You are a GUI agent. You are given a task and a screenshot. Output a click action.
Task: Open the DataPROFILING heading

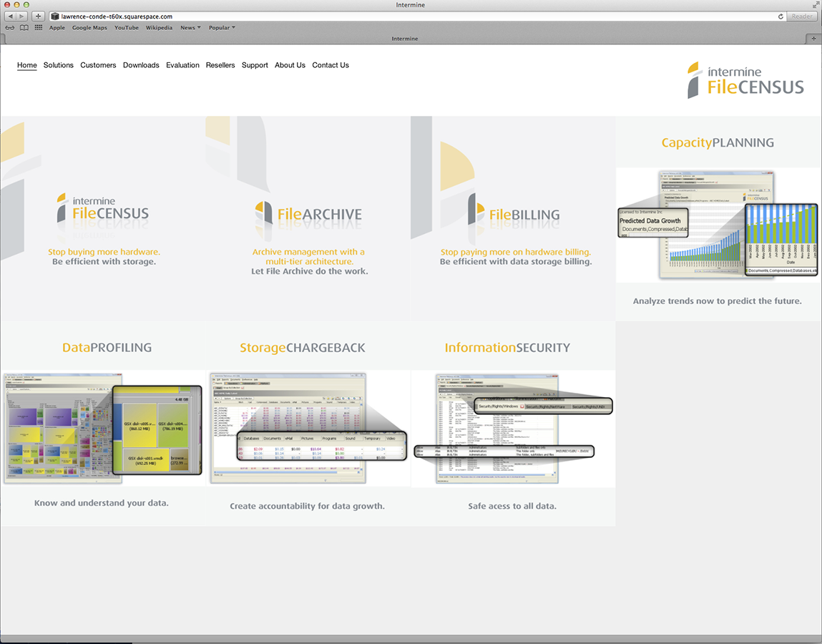tap(107, 347)
